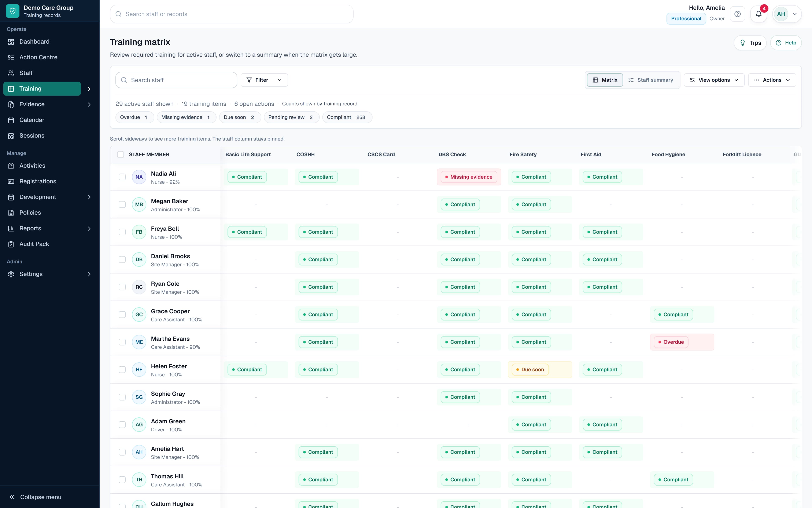The width and height of the screenshot is (812, 508).
Task: Switch to the Matrix view tab
Action: [x=605, y=80]
